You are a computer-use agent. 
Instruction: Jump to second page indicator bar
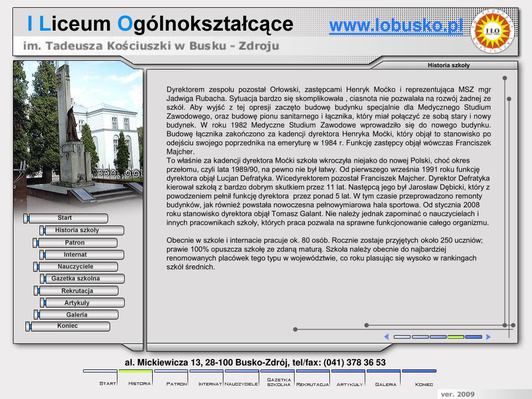(420, 337)
